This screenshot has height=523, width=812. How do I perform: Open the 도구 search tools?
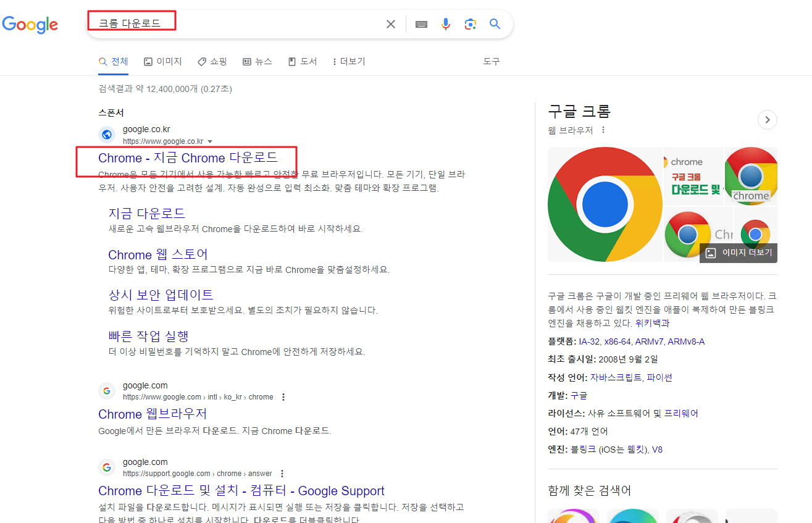pos(492,62)
